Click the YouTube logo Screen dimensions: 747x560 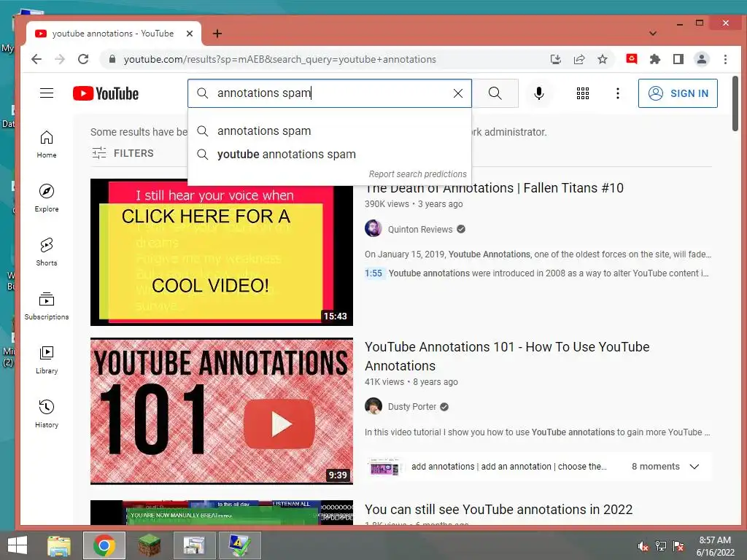click(x=106, y=93)
